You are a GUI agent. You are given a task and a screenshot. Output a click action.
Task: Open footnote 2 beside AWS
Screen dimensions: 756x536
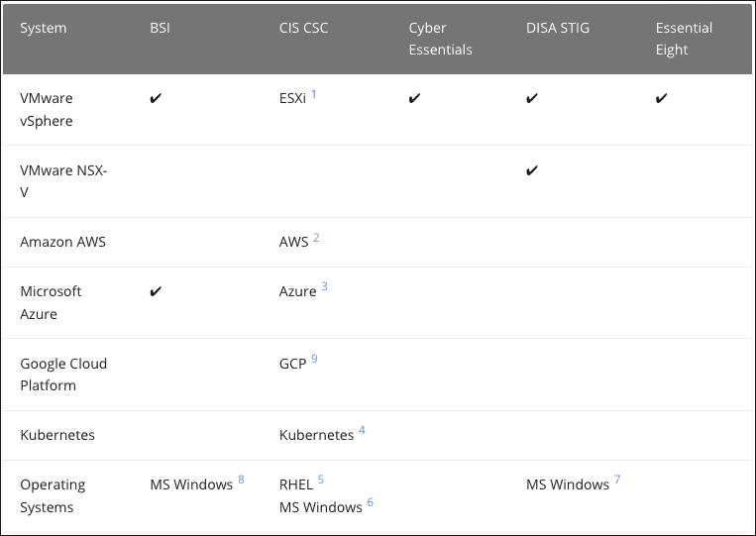316,238
